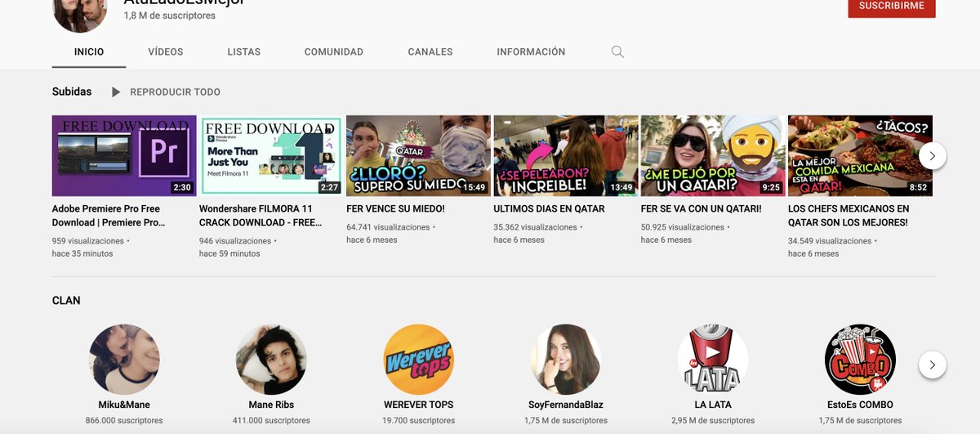980x434 pixels.
Task: Open the LISTAS tab
Action: point(244,51)
